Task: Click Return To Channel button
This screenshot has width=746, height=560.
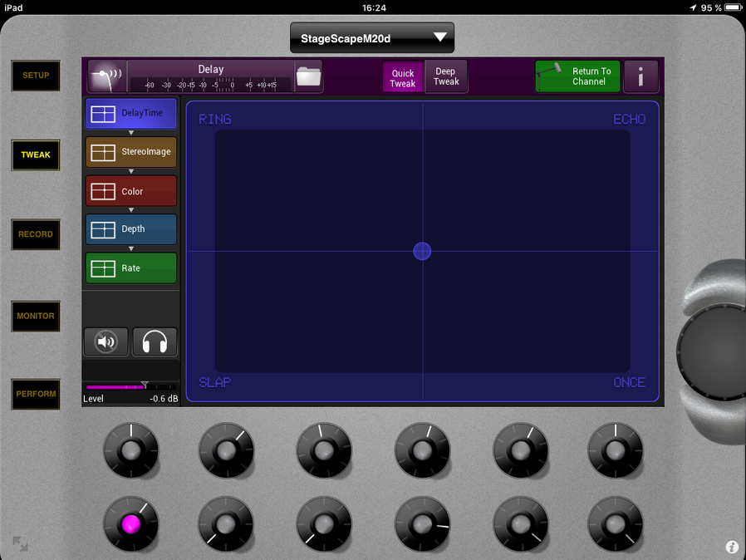Action: [x=578, y=76]
